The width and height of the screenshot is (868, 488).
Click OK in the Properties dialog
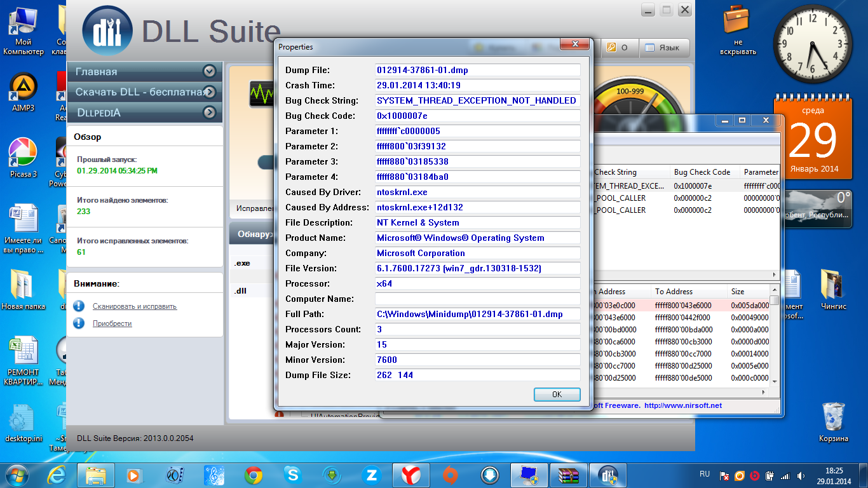point(557,395)
